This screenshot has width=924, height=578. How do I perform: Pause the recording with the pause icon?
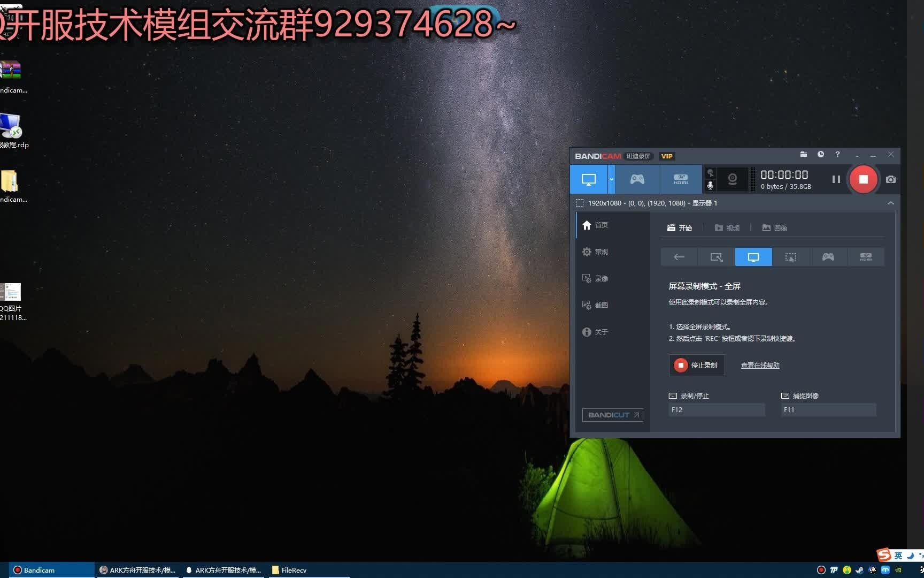[836, 179]
